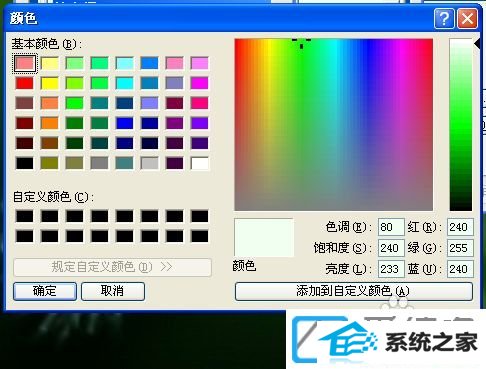Select the last custom color slot in second row
486x369 pixels.
(x=200, y=236)
